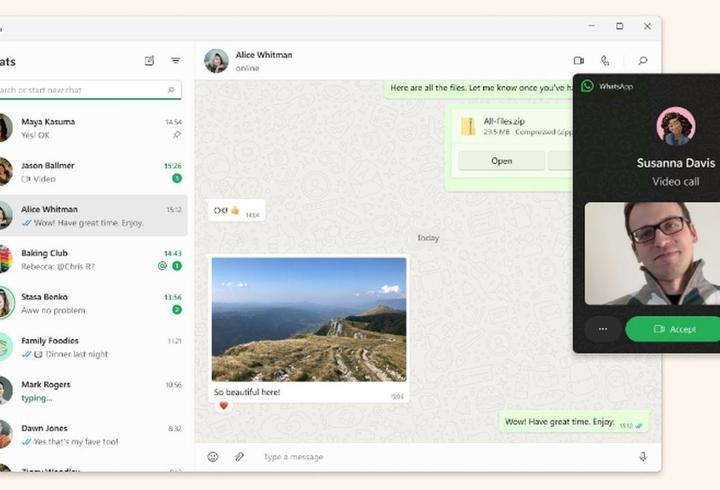Accept the video call from Susanna Davis
This screenshot has height=490, width=720.
(673, 329)
